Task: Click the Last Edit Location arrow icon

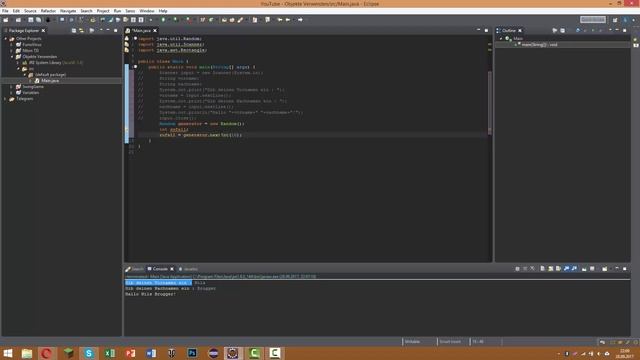Action: tap(280, 20)
